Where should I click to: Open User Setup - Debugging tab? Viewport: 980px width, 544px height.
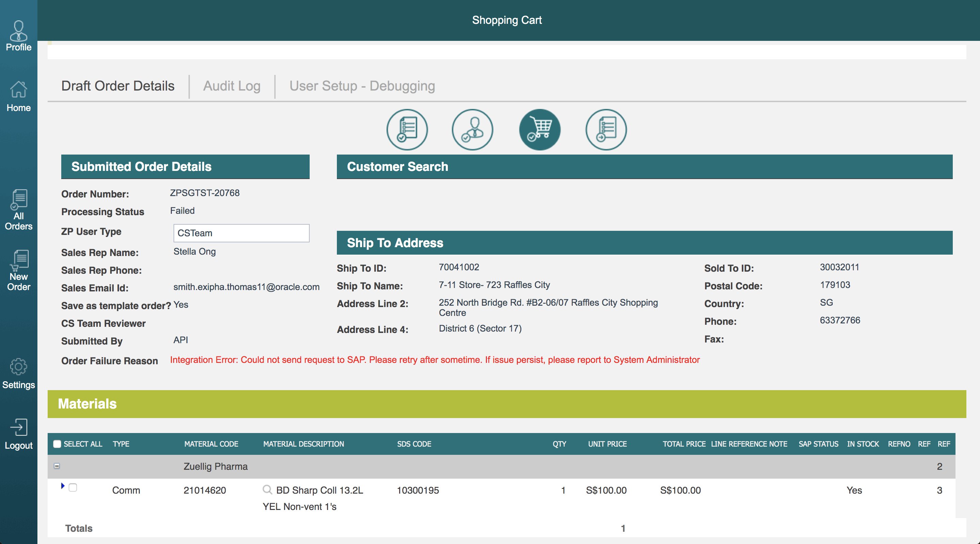point(362,86)
